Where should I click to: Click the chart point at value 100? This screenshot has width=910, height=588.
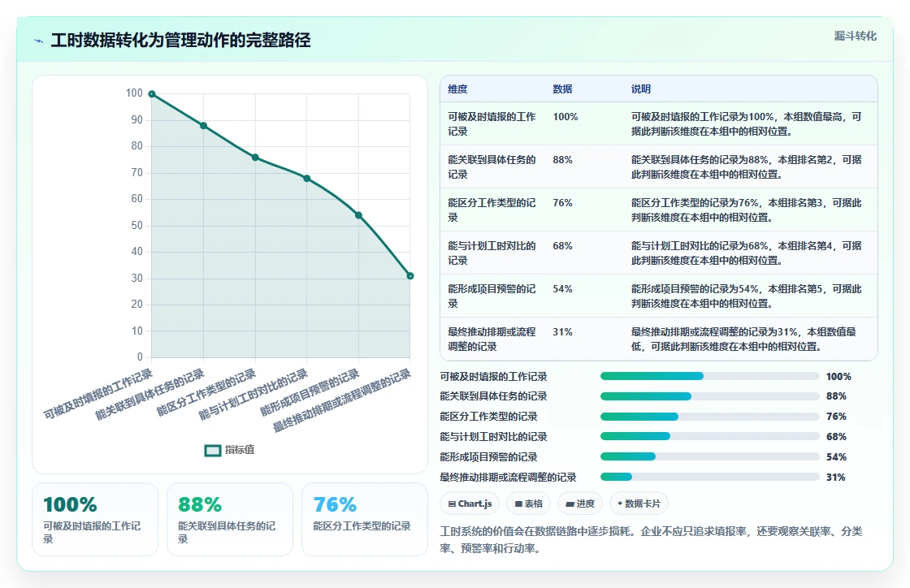coord(151,94)
